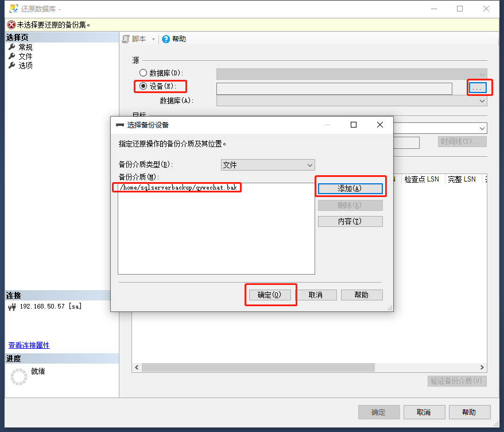Select the 文件 page wrench icon
Viewport: 504px width, 432px height.
[11, 56]
